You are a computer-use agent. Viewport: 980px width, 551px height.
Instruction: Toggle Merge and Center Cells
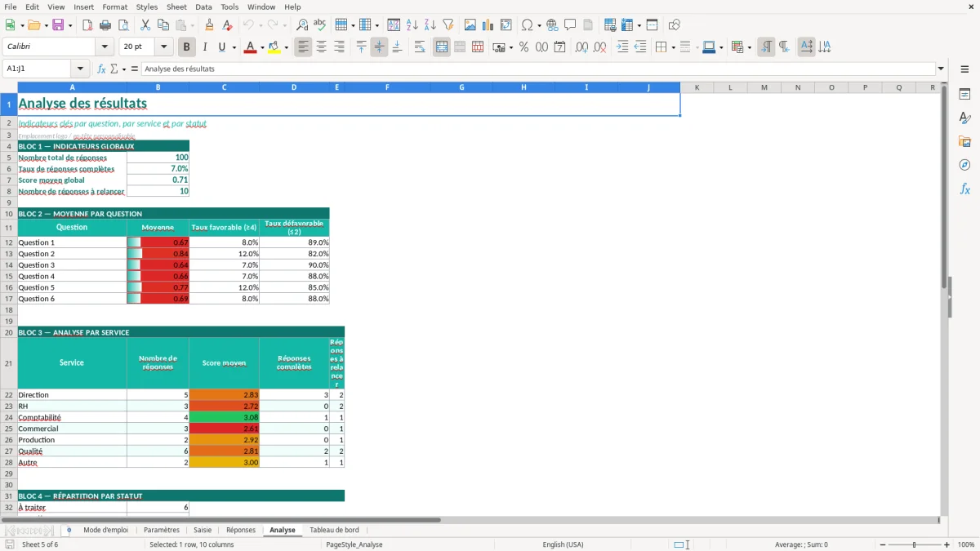coord(442,47)
